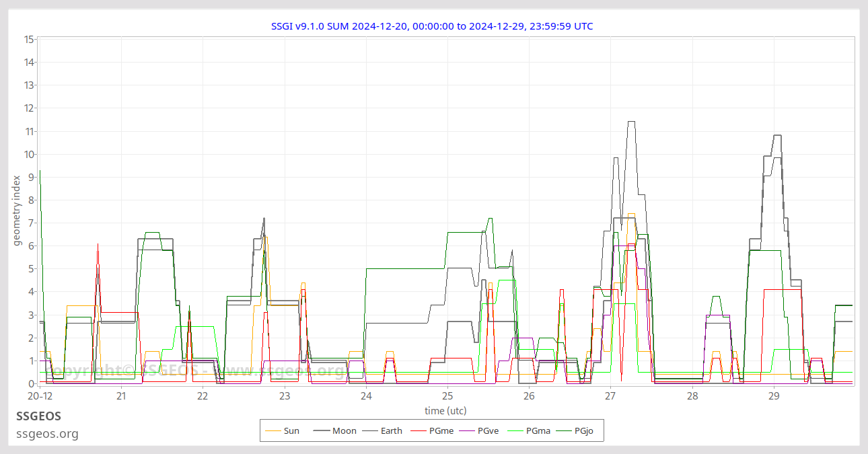Click the "time (utc)" axis title

pos(445,410)
